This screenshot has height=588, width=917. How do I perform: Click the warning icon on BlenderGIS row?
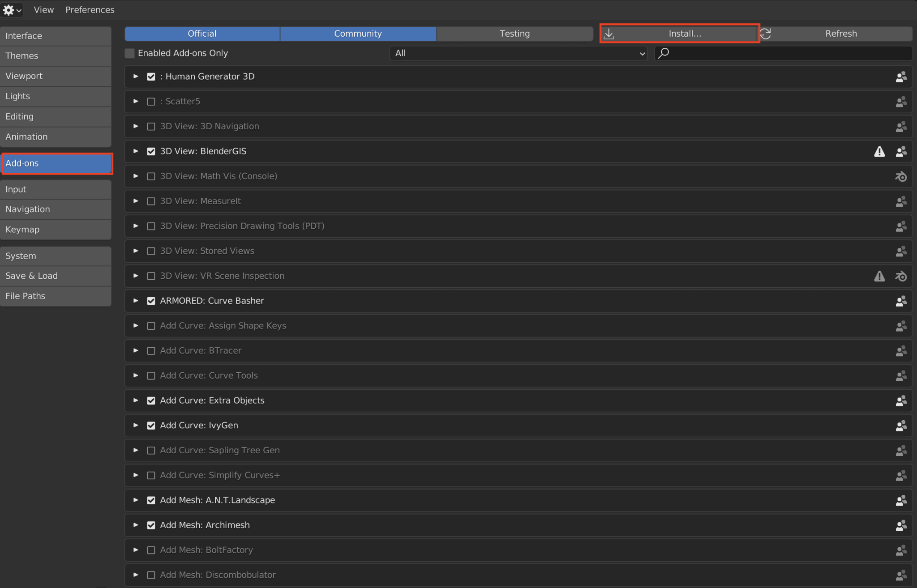879,152
